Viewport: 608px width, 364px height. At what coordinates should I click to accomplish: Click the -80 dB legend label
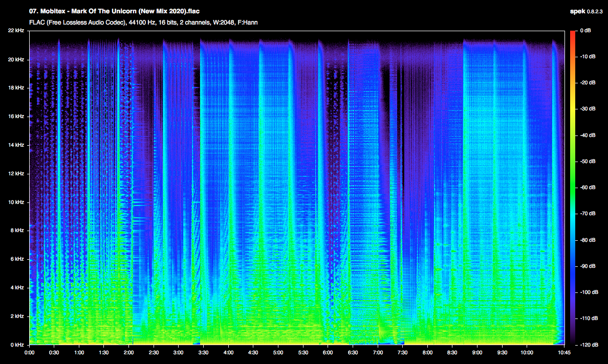pyautogui.click(x=588, y=240)
